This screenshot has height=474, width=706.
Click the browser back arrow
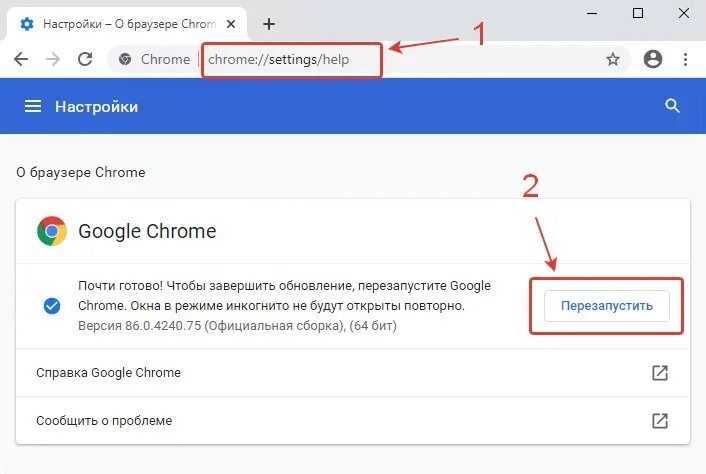pyautogui.click(x=21, y=59)
